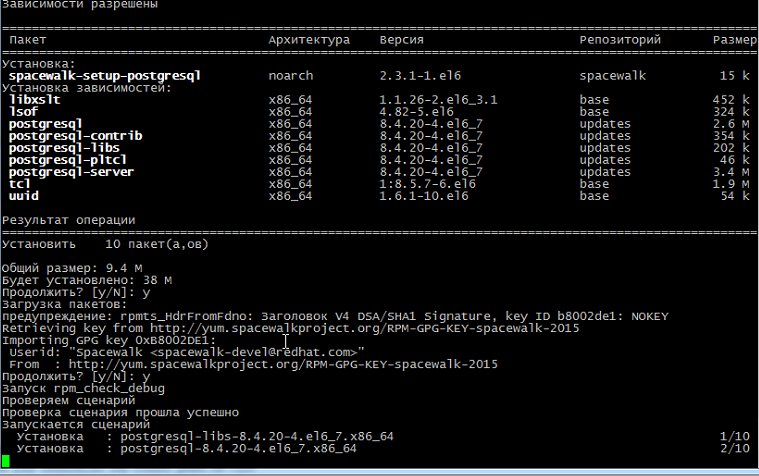Viewport: 759px width, 476px height.
Task: Click the spacewalk repository name
Action: (x=612, y=76)
